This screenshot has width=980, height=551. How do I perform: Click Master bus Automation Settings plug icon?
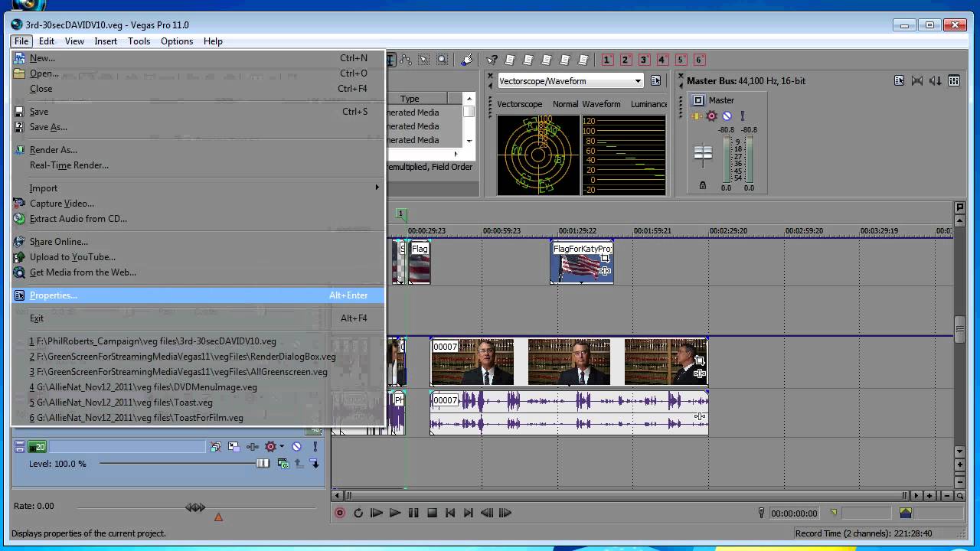click(x=696, y=116)
